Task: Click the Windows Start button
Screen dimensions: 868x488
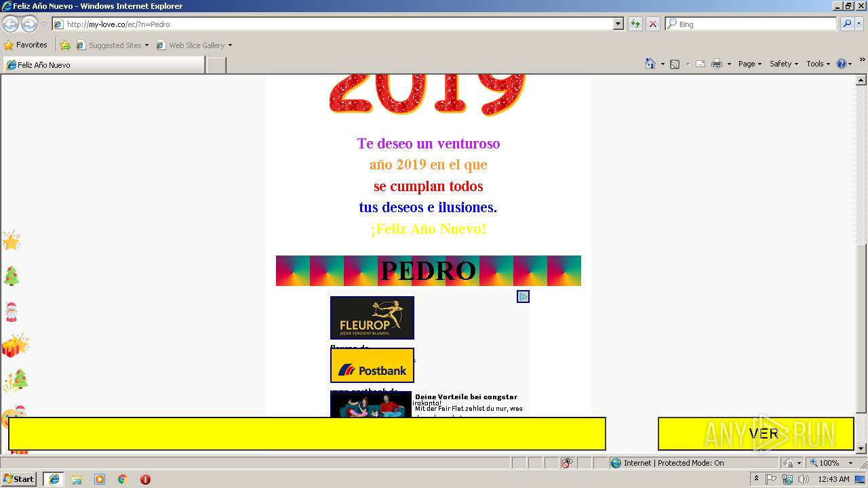Action: point(18,479)
